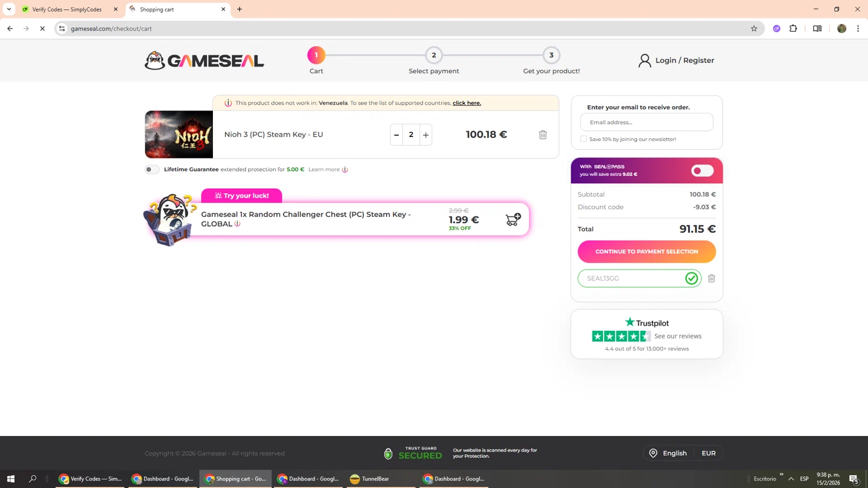Viewport: 868px width, 488px height.
Task: Open the browser extensions puzzle icon
Action: pyautogui.click(x=793, y=28)
